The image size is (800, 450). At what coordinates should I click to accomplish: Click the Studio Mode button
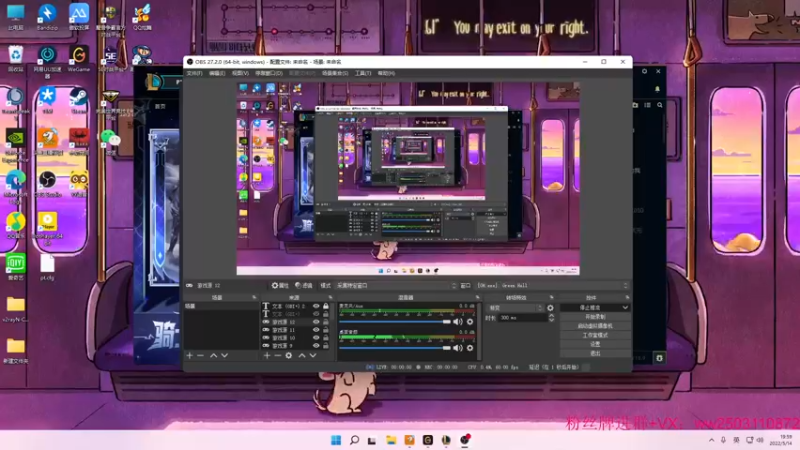(595, 335)
